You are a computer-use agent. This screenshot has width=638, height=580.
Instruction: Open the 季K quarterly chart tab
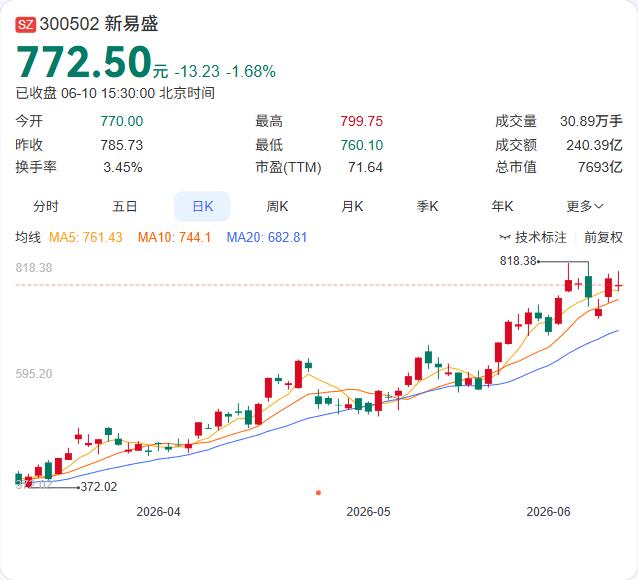427,206
